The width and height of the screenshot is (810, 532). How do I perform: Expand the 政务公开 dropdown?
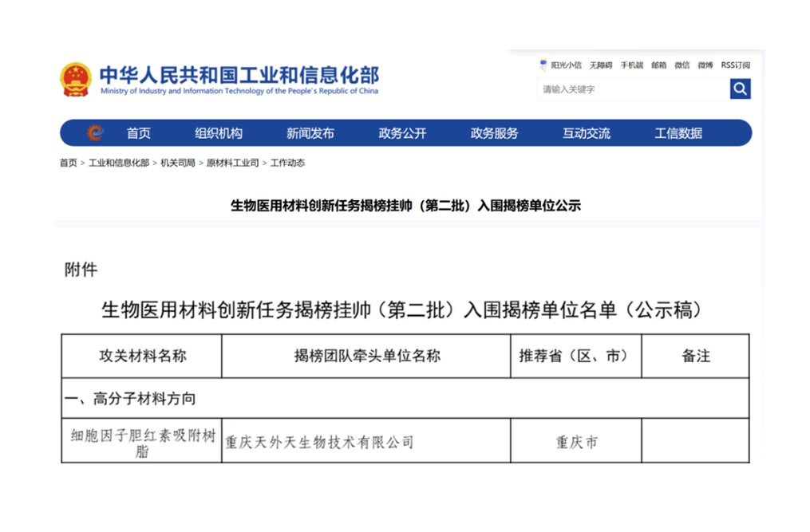click(x=402, y=132)
